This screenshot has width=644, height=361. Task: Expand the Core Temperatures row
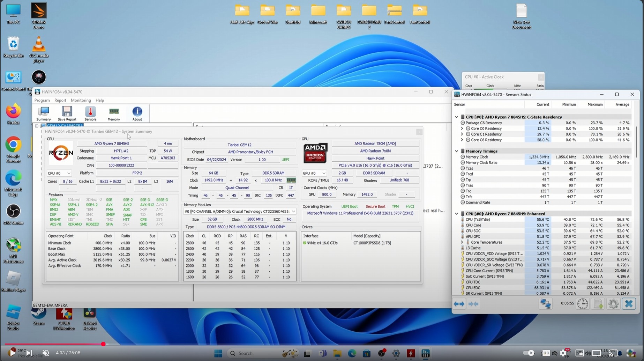point(462,242)
